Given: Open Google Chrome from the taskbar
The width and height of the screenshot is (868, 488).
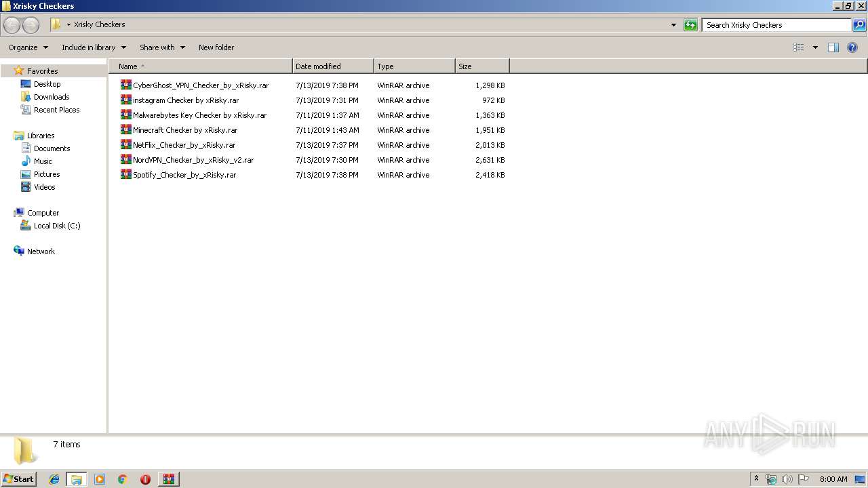Looking at the screenshot, I should coord(122,479).
